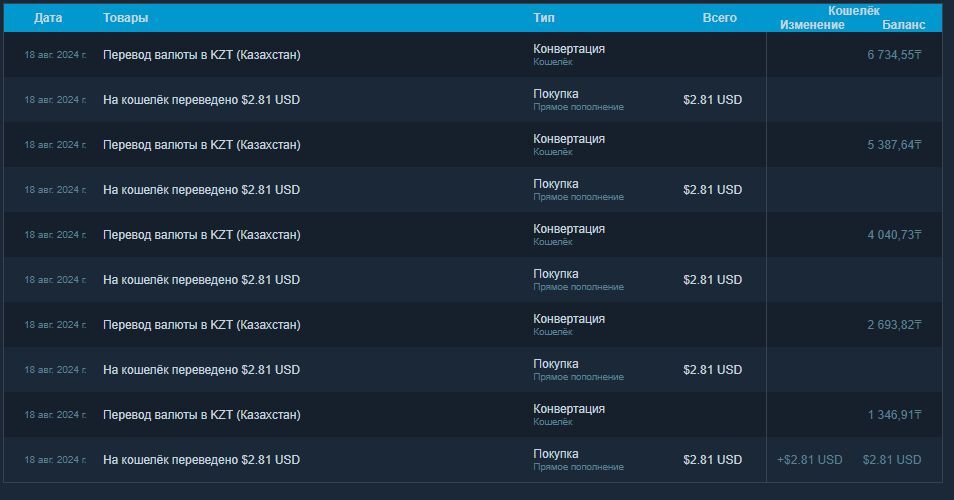Open the conversion row with balance 5 387,64₸
954x500 pixels.
tap(893, 145)
